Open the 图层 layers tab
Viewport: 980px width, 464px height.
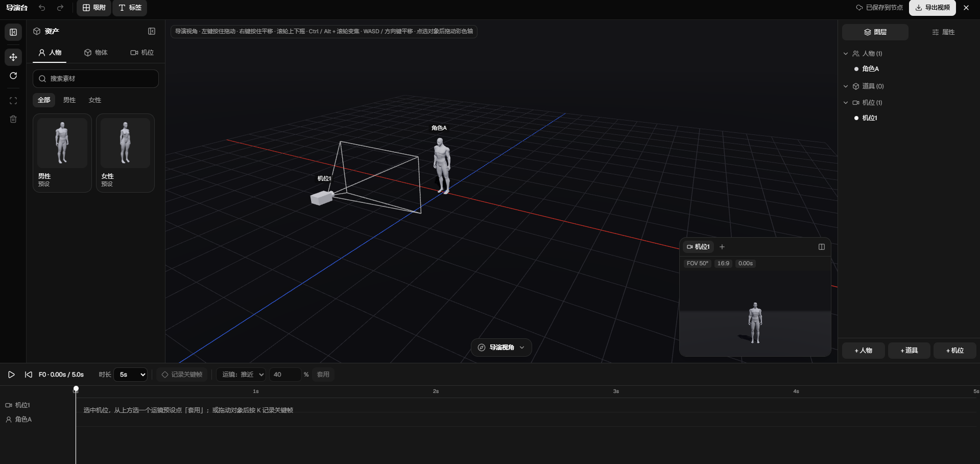(875, 32)
